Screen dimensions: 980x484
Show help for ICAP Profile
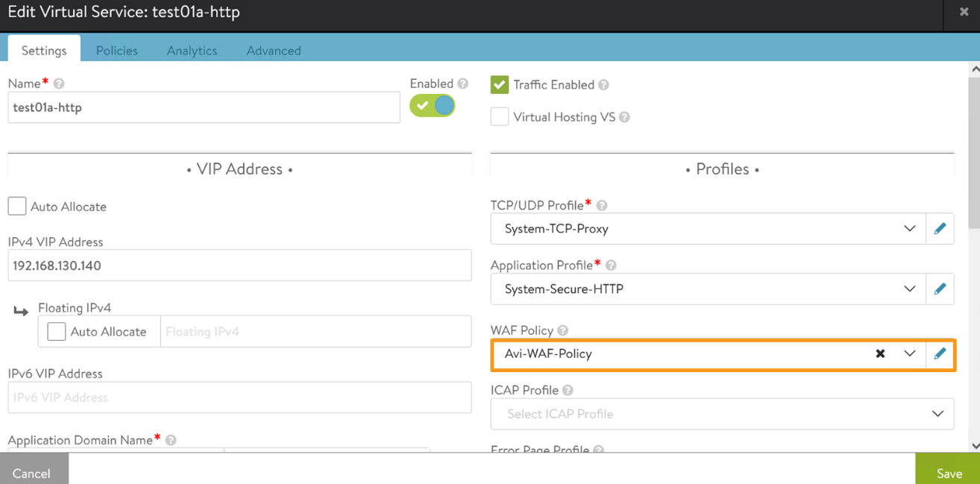pos(568,390)
